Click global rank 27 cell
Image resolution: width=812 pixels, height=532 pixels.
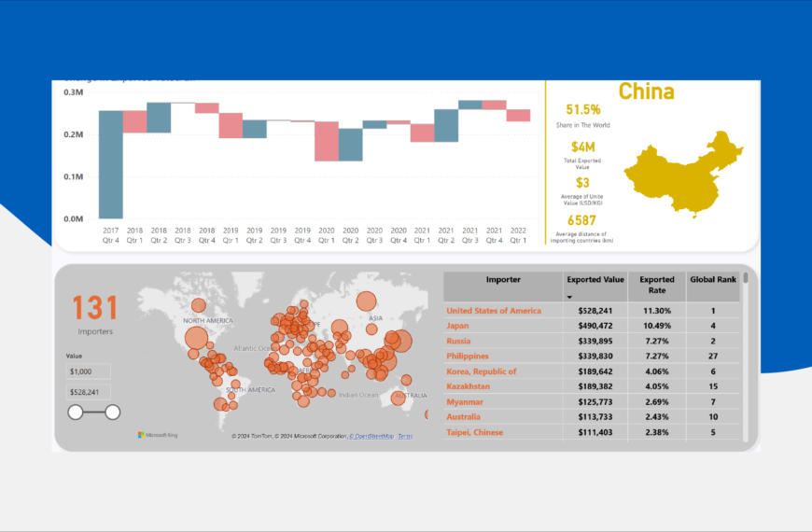(712, 356)
